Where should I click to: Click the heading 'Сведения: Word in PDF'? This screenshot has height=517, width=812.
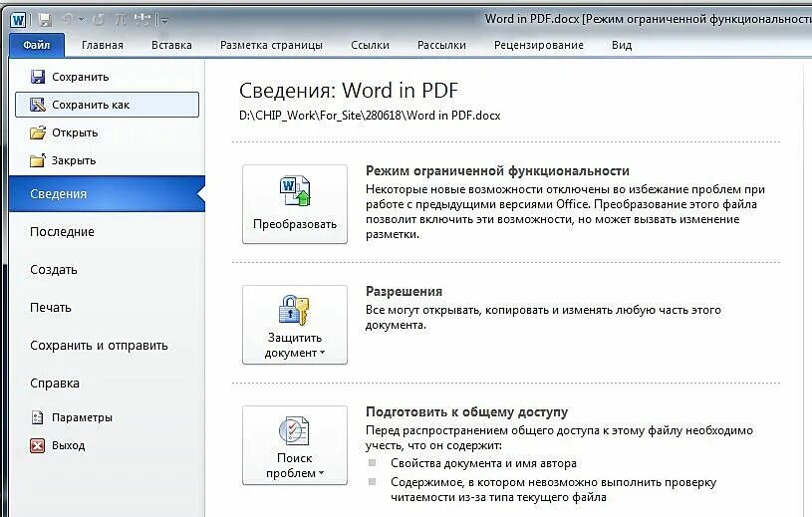pos(349,90)
